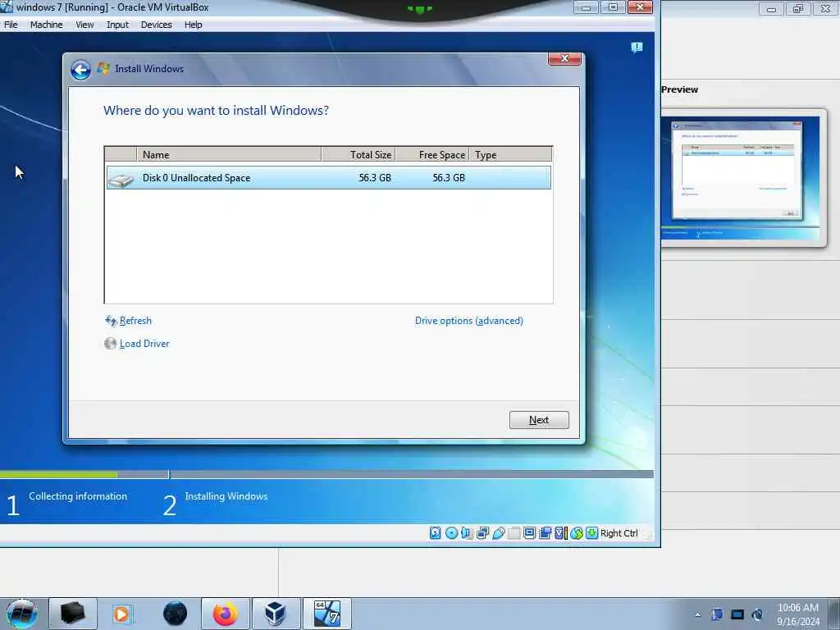The image size is (840, 630).
Task: Open Drive options (advanced) link
Action: click(x=468, y=321)
